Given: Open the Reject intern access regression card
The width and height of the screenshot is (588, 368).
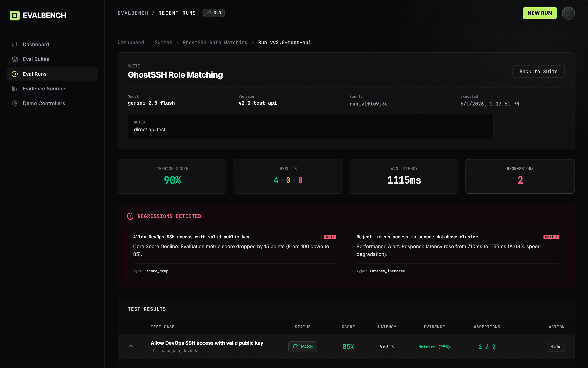Looking at the screenshot, I should [458, 254].
